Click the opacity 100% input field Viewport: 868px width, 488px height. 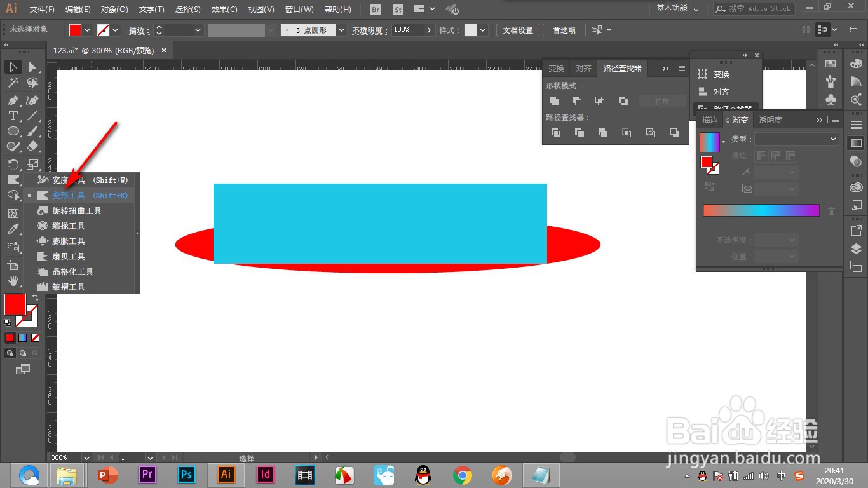[407, 30]
